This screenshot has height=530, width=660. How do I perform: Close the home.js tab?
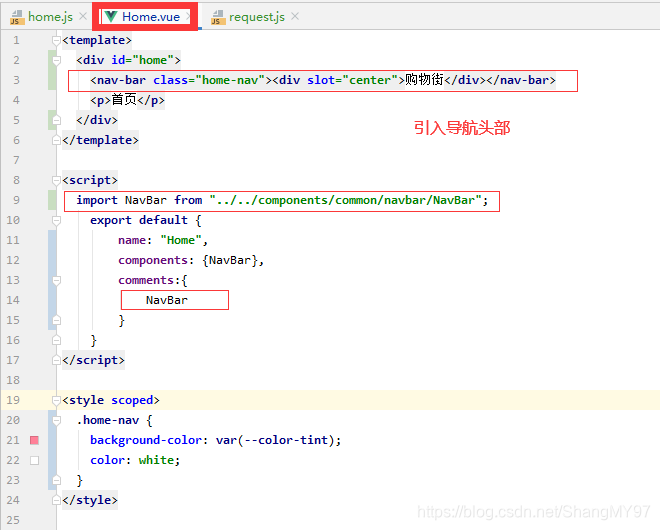point(83,16)
